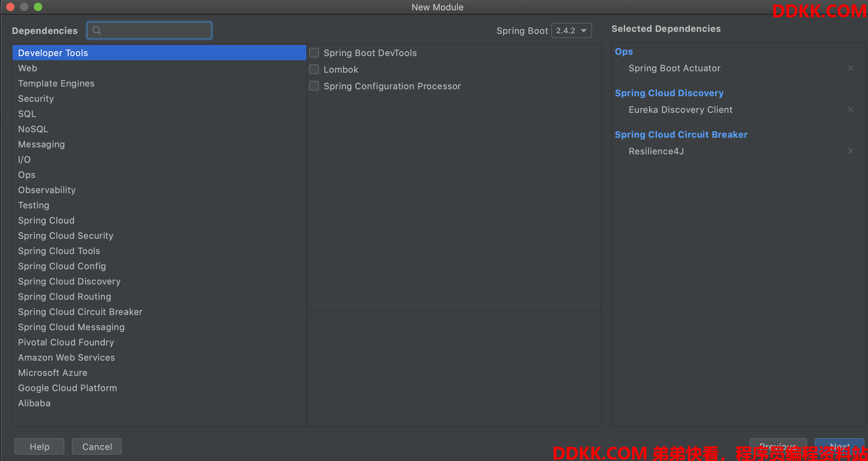This screenshot has width=868, height=461.
Task: Go back with the Previous button
Action: pyautogui.click(x=778, y=446)
